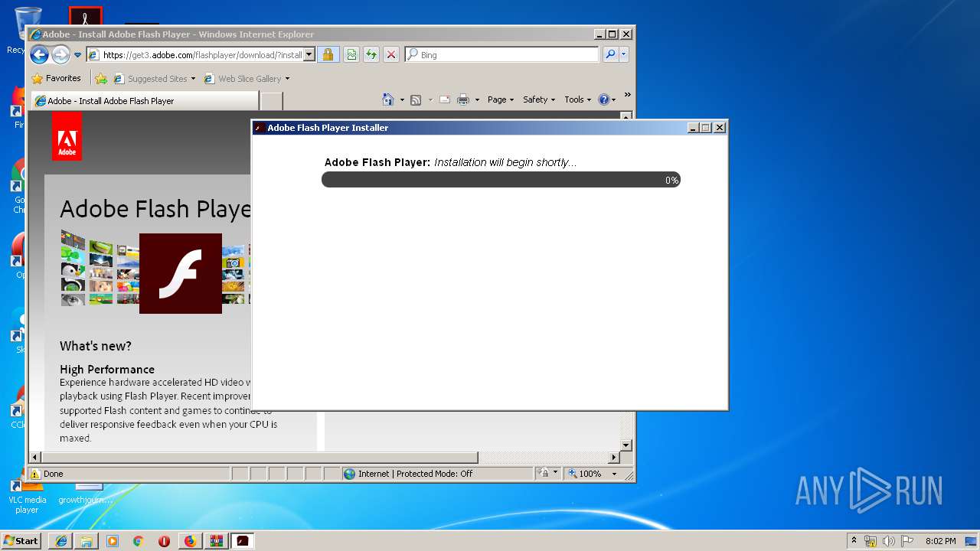Open Firefox from taskbar

tap(190, 541)
